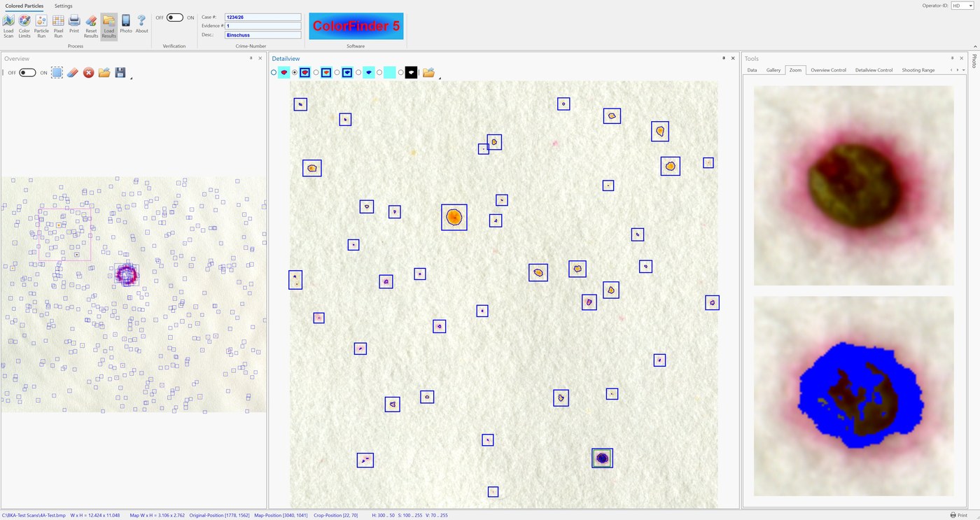The width and height of the screenshot is (980, 520).
Task: Start a Particle Run
Action: click(x=41, y=26)
